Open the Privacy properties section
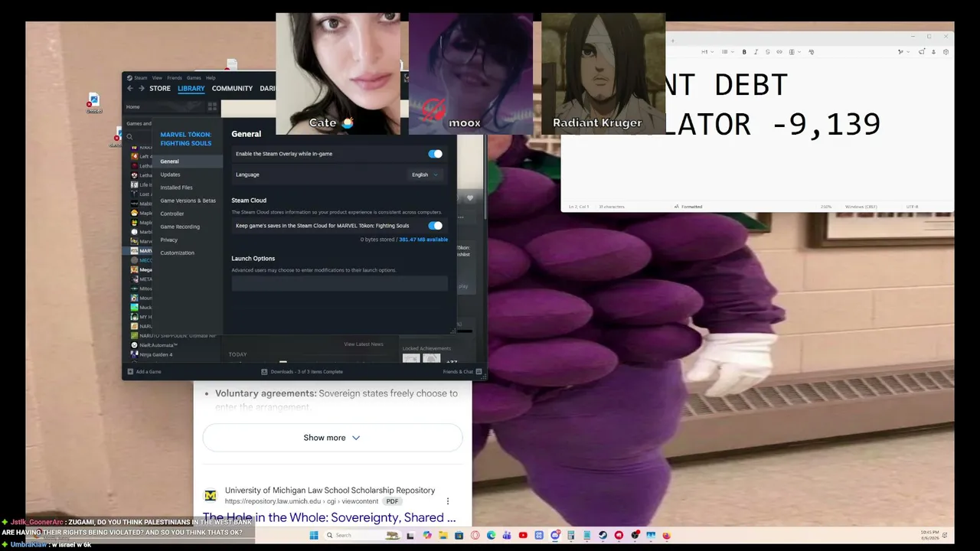 [x=188, y=240]
